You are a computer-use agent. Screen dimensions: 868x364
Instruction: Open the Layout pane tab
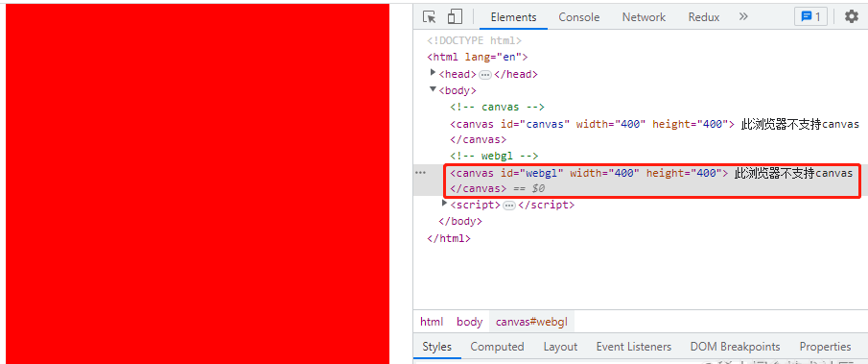click(560, 347)
